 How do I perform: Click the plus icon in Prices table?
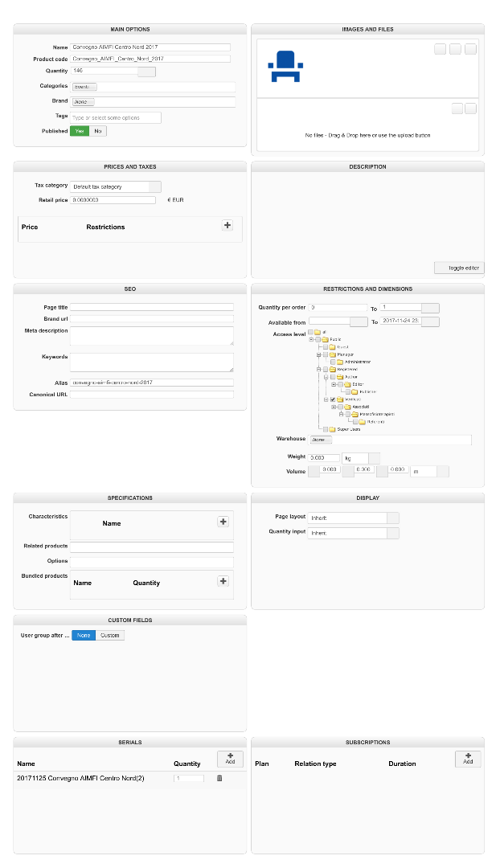coord(227,226)
